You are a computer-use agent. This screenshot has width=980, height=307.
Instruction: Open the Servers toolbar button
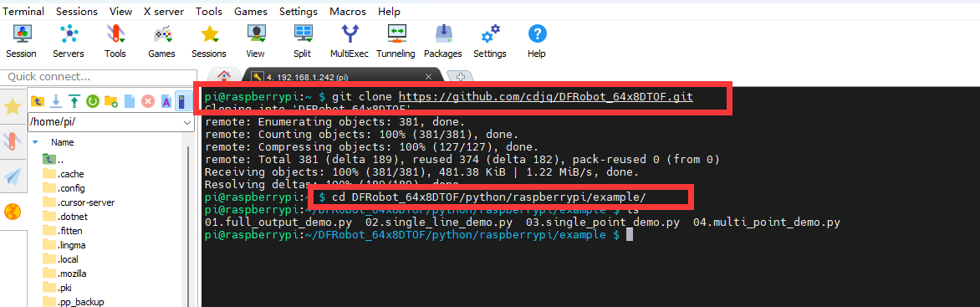(68, 41)
